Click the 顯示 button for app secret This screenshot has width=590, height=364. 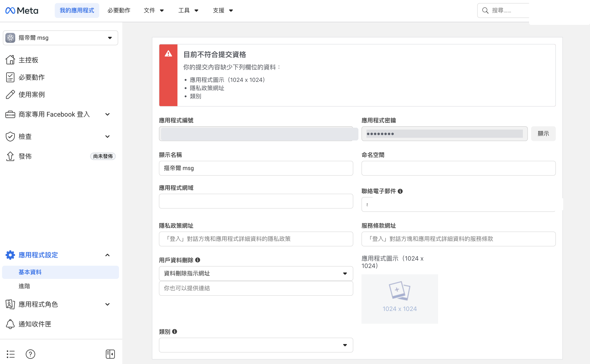pos(543,133)
